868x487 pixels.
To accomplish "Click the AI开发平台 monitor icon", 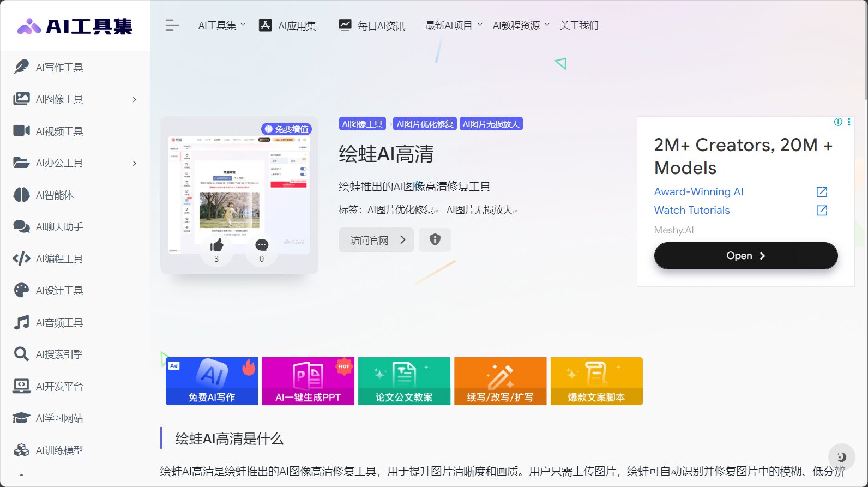I will pos(21,386).
